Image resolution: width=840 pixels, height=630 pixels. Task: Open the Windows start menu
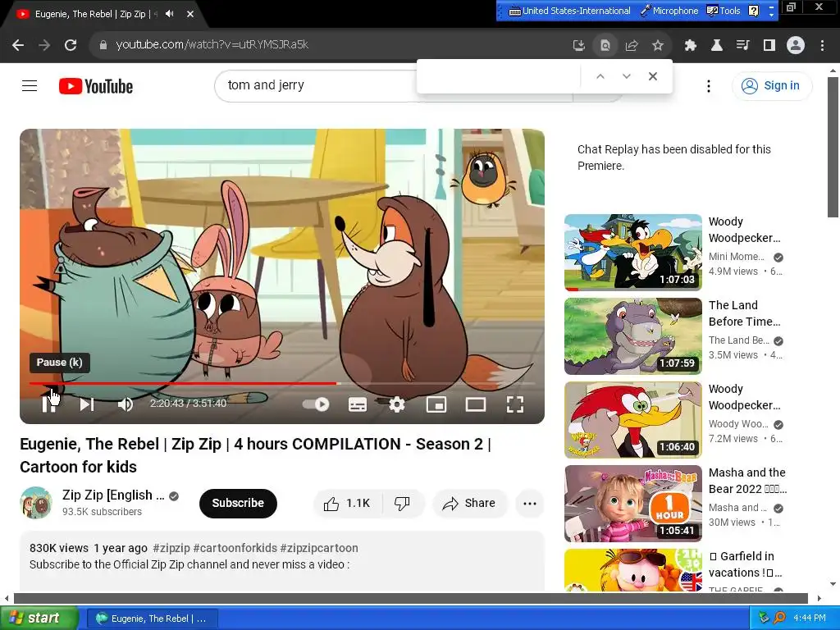click(x=39, y=619)
